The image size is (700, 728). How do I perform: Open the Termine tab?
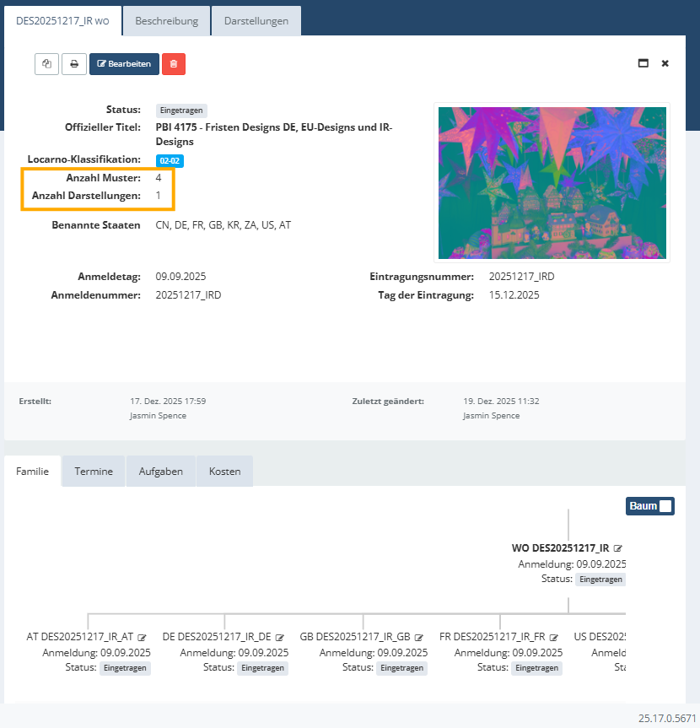(94, 472)
